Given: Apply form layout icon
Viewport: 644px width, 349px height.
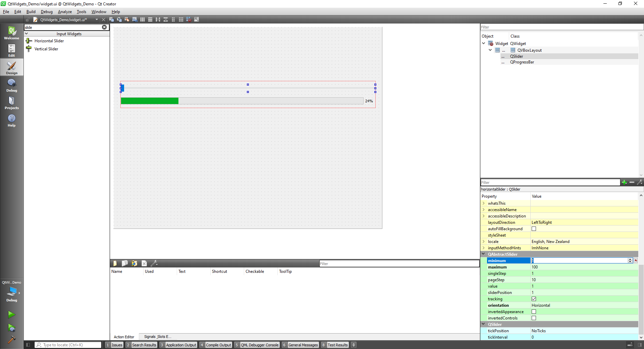Looking at the screenshot, I should (x=173, y=19).
